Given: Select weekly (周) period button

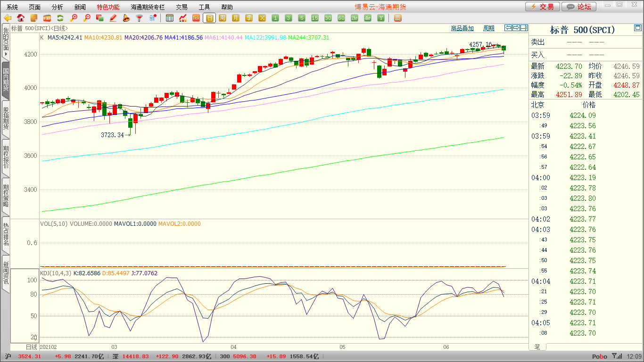Looking at the screenshot, I should coord(223,18).
